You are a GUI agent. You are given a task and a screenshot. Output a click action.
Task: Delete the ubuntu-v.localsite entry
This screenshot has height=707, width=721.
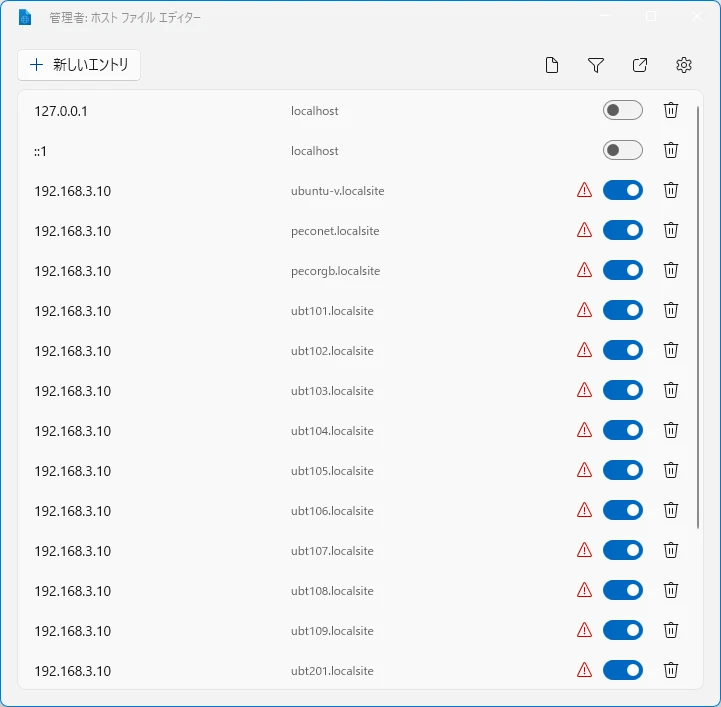(671, 190)
